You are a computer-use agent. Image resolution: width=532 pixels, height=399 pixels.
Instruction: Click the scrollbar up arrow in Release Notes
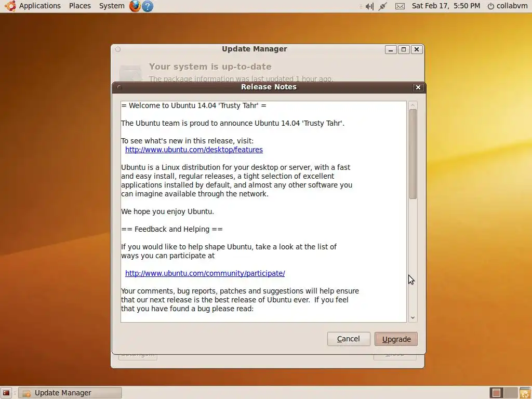click(x=413, y=105)
